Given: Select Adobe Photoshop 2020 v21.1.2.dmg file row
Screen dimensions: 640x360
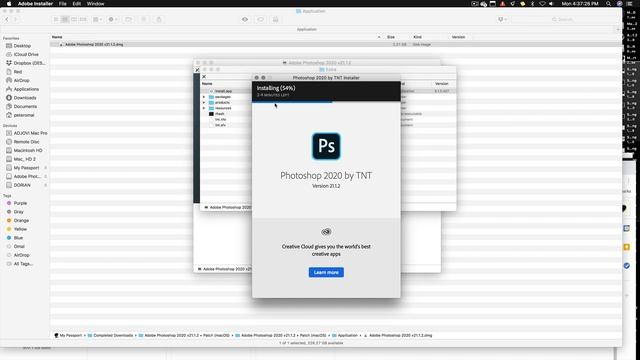Looking at the screenshot, I should (336, 44).
